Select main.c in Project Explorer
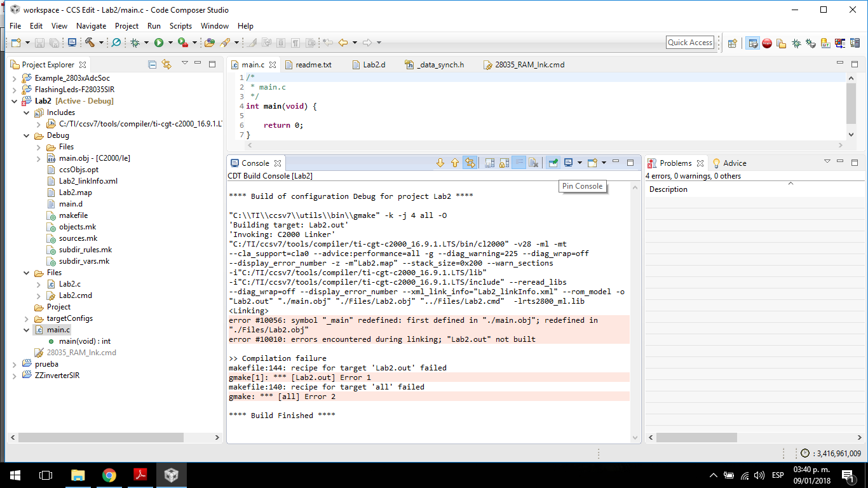 [x=58, y=330]
